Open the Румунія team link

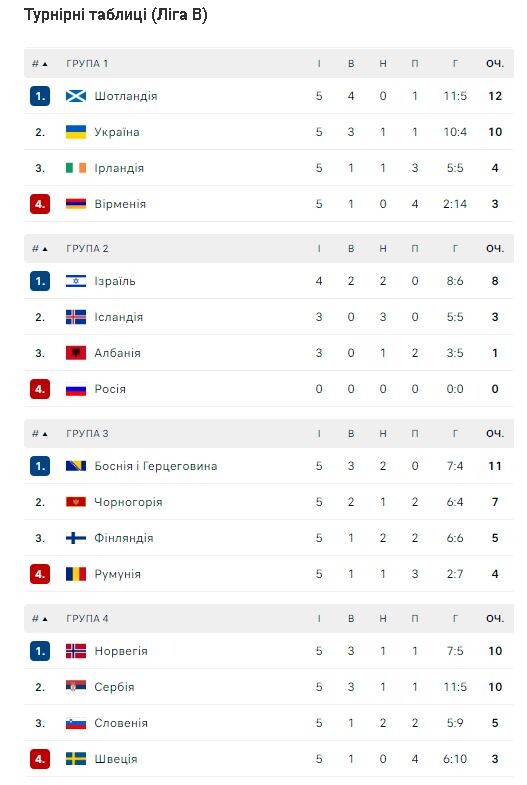[x=117, y=574]
